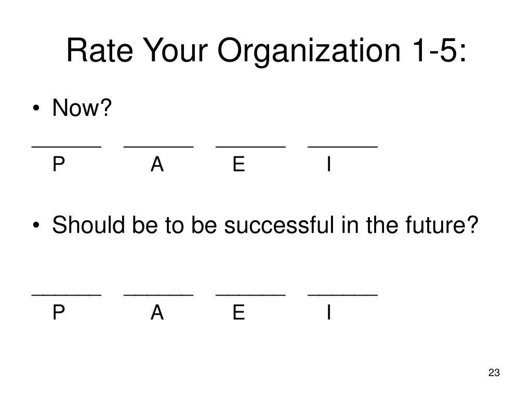Select the letter E in the Now row
Screen dimensions: 532x399
tap(239, 164)
